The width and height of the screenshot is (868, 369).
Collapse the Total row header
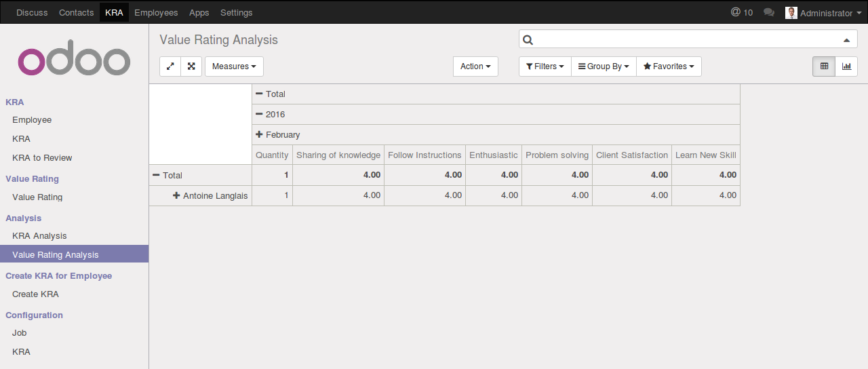point(167,175)
